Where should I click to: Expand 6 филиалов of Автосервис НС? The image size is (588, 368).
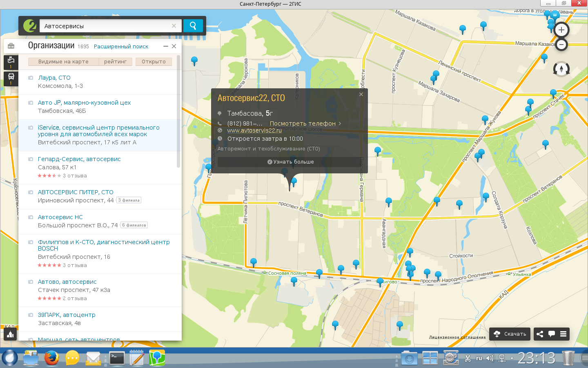tap(134, 225)
